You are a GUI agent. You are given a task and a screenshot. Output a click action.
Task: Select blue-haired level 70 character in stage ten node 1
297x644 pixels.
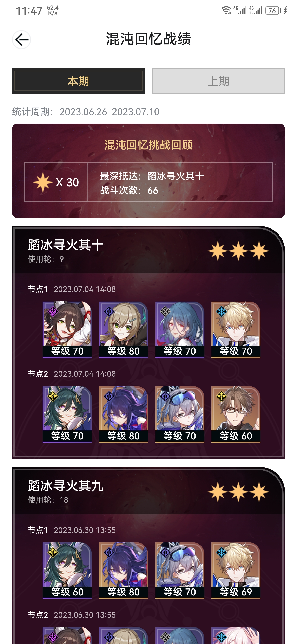point(180,329)
